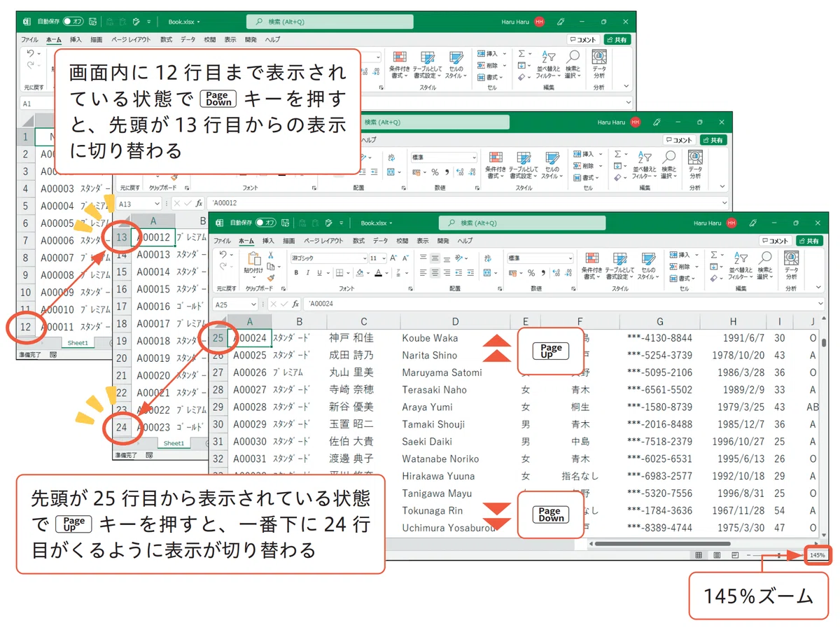Click Format Painter brush in front window
840x630 pixels.
(271, 278)
